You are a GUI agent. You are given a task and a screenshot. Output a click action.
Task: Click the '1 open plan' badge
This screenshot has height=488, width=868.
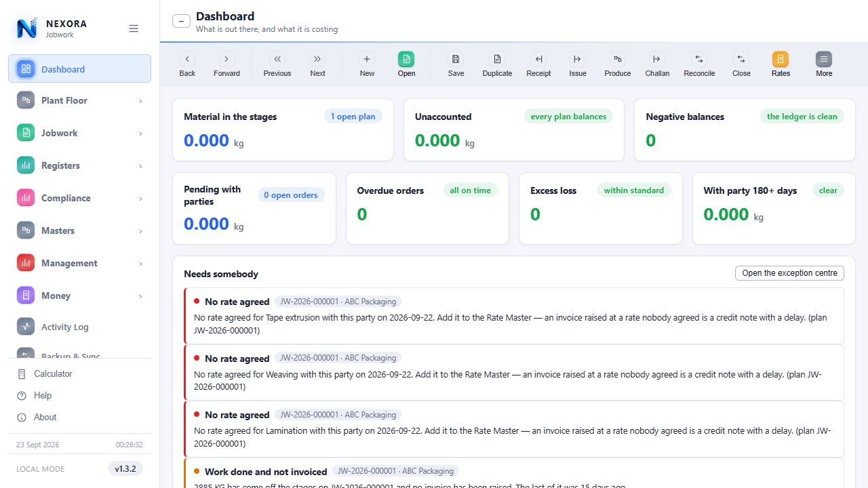coord(353,117)
